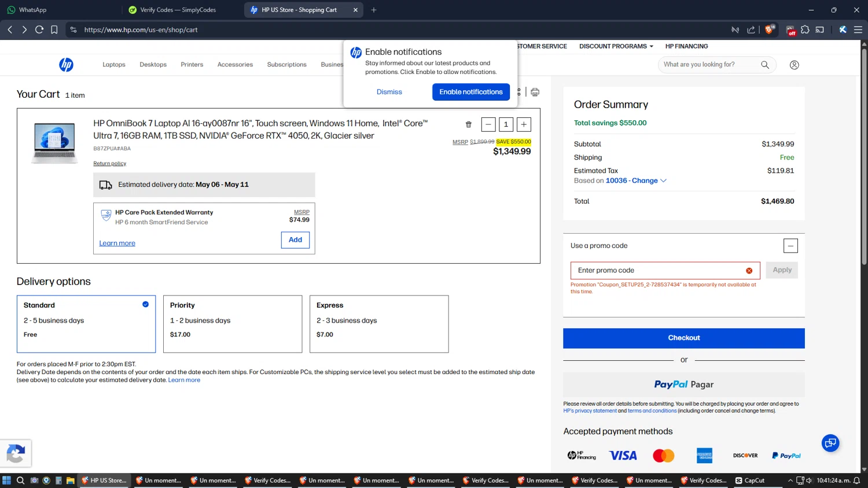
Task: Decrease laptop quantity with minus button
Action: coord(488,124)
